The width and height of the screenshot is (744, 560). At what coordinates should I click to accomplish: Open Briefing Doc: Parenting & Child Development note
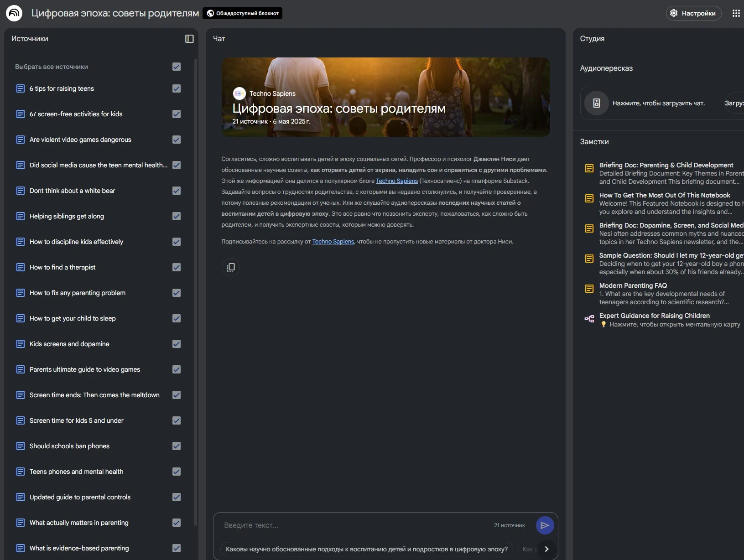pos(666,165)
